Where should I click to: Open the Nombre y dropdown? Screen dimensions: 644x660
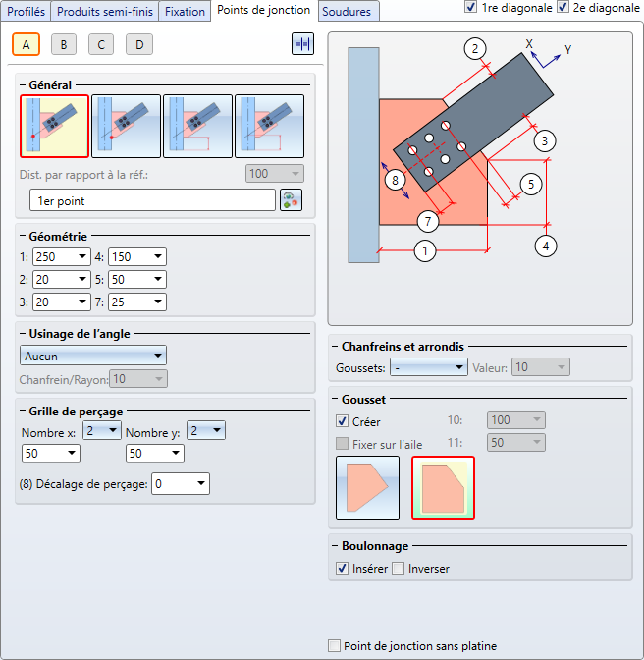(x=206, y=430)
